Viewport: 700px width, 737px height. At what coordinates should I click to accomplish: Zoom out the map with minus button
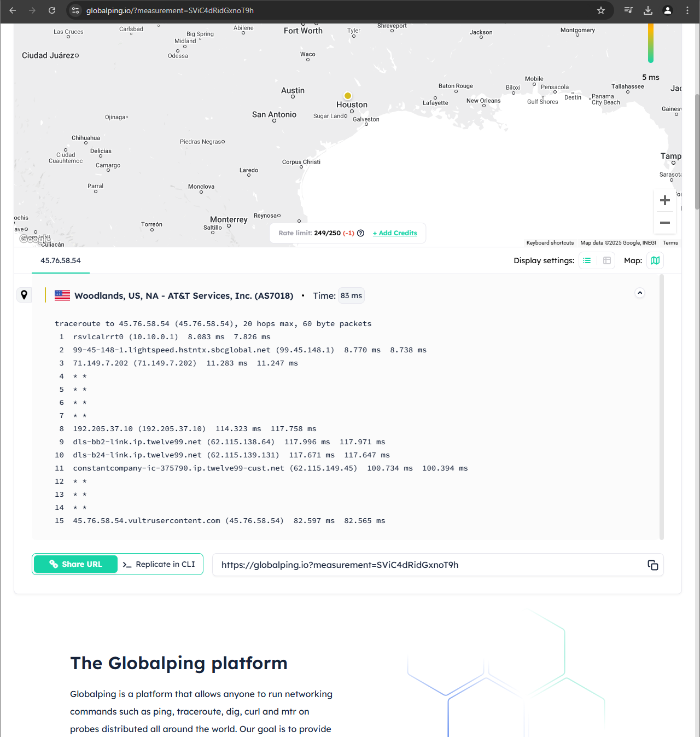click(665, 223)
